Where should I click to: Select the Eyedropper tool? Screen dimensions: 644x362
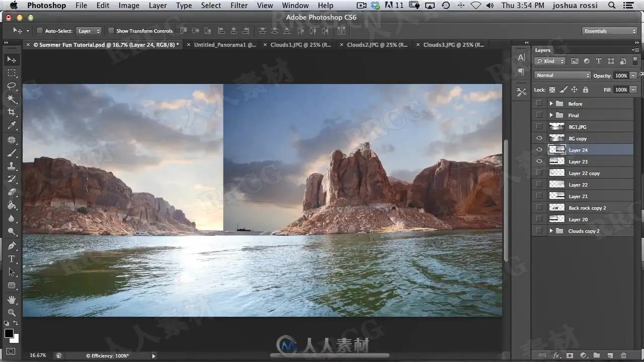click(x=12, y=126)
